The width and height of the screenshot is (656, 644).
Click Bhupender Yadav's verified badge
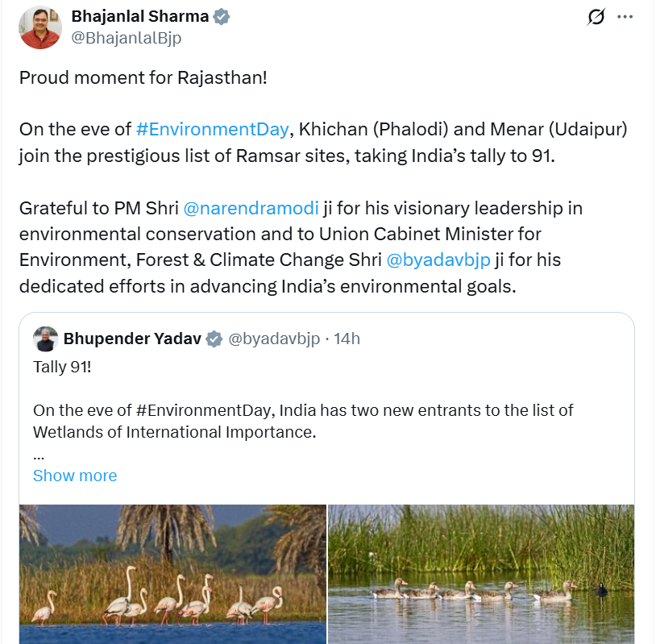214,339
